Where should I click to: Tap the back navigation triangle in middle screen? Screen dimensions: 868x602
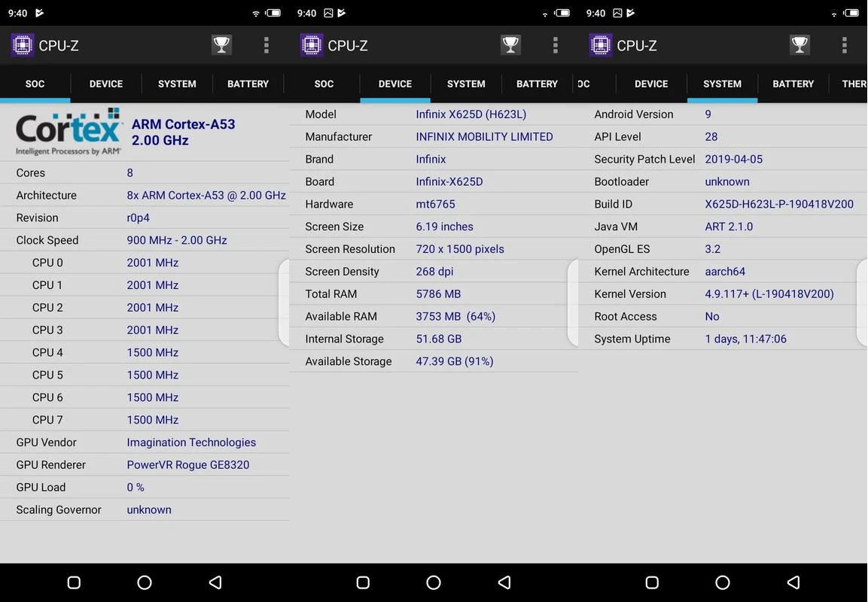[x=504, y=582]
